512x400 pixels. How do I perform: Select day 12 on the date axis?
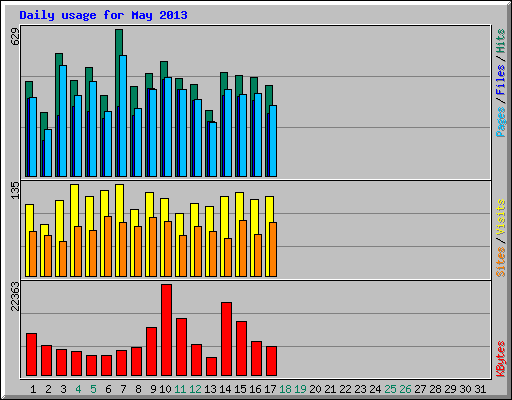(195, 389)
